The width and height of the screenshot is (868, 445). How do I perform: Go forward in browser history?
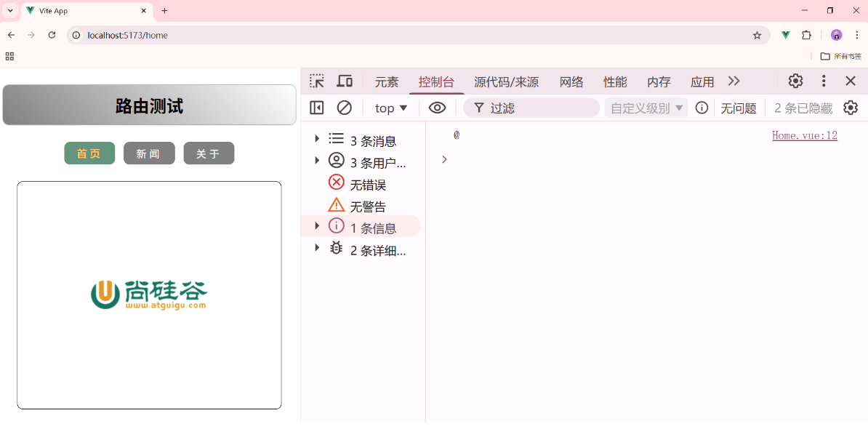31,35
